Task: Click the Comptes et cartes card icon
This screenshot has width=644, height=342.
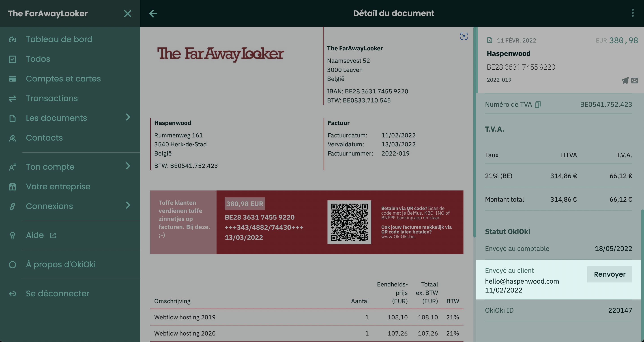Action: click(x=13, y=79)
